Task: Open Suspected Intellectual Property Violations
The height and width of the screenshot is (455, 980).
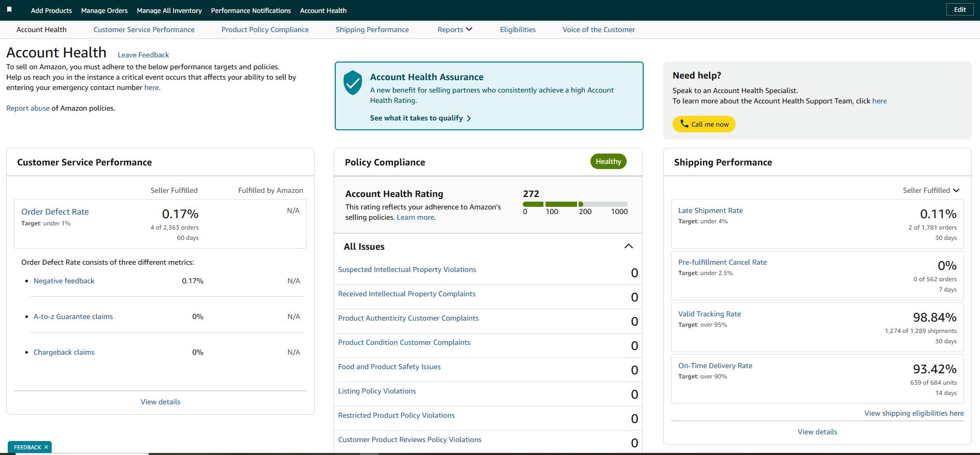Action: click(x=407, y=269)
